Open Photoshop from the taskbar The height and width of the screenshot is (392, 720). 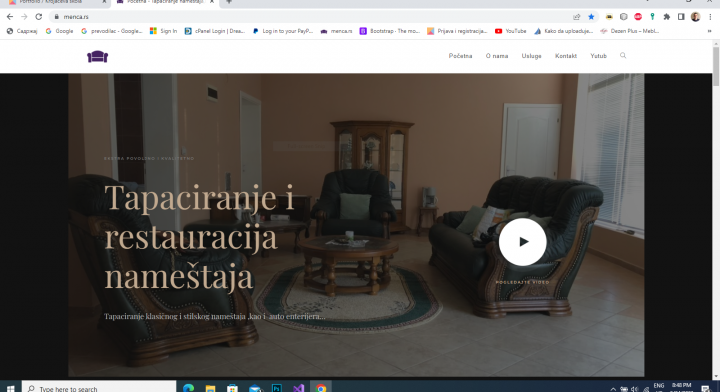[277, 388]
